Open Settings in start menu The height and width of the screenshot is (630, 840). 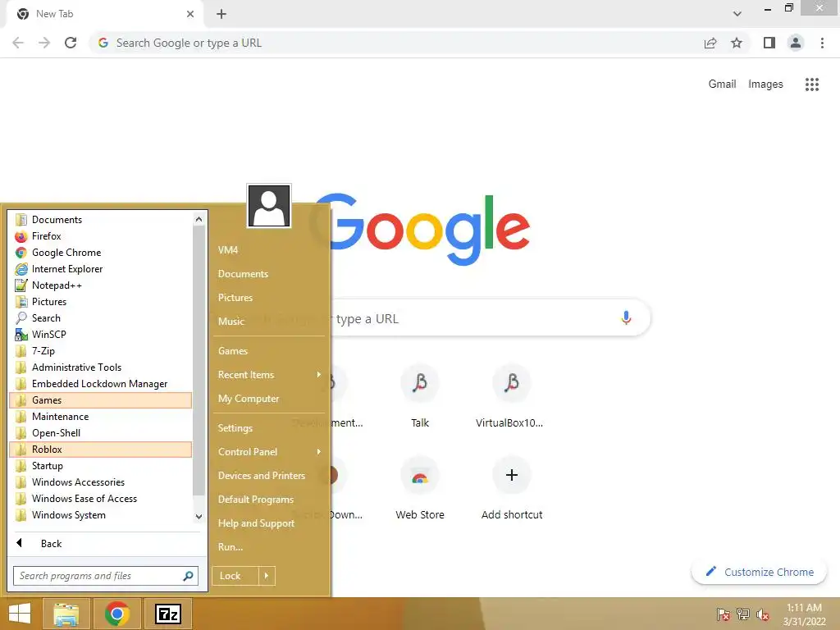(x=269, y=428)
